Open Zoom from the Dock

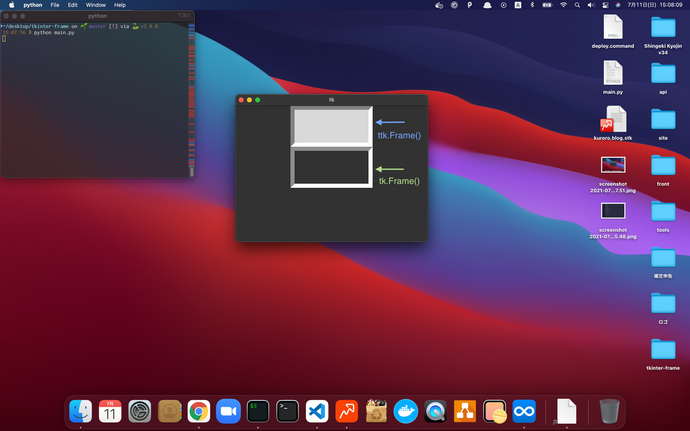(228, 411)
